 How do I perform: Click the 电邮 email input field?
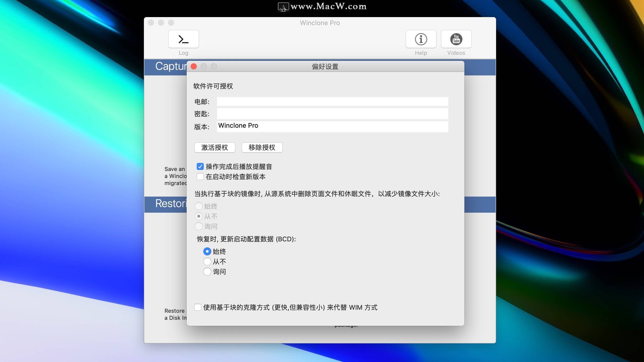[333, 102]
